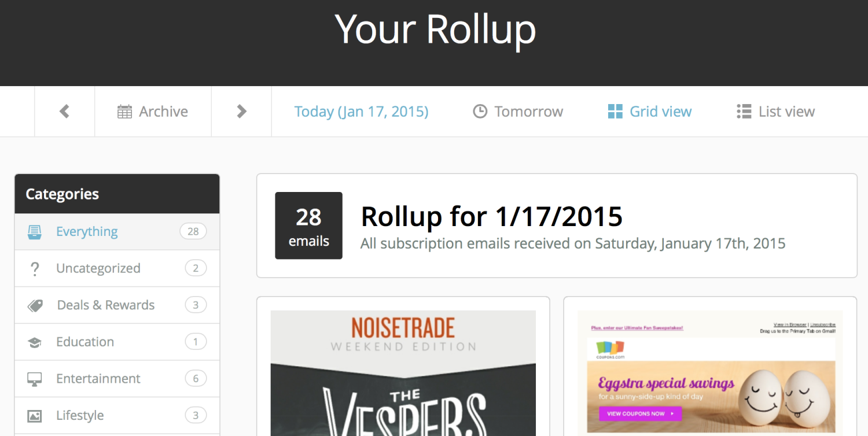Click the Education graduation cap icon

(x=35, y=342)
